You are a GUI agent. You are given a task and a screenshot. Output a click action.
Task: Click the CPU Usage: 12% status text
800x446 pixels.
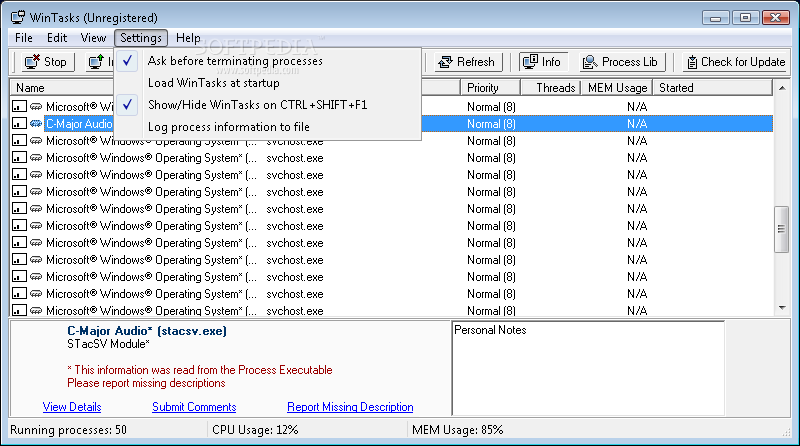(255, 430)
